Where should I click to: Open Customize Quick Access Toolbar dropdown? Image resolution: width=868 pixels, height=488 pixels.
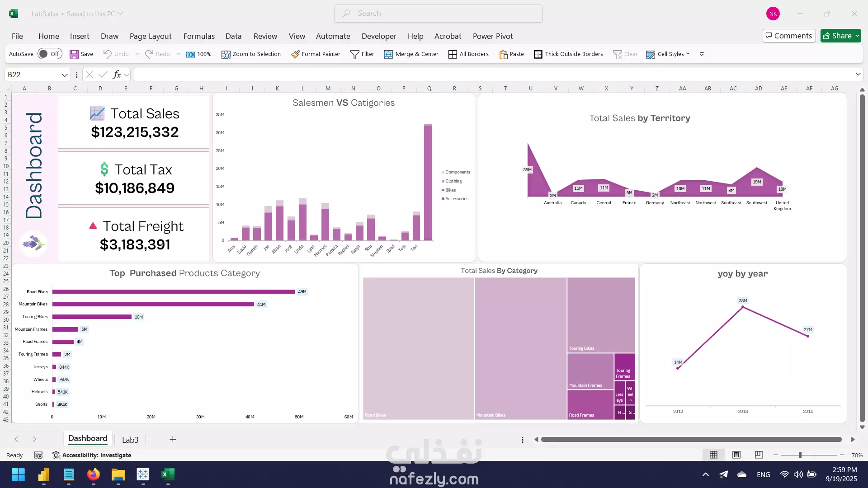702,54
